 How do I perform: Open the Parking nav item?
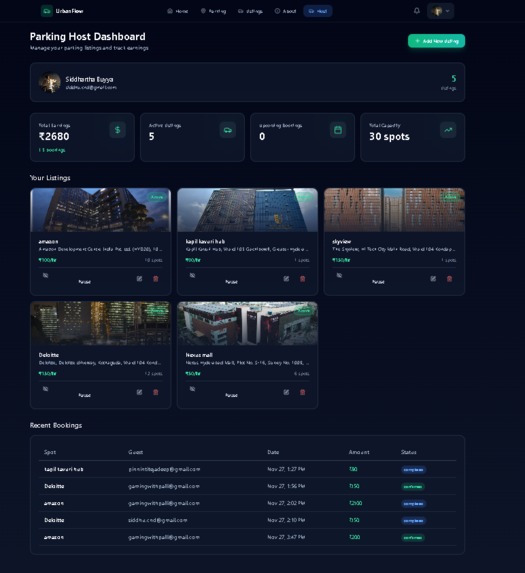[x=213, y=11]
